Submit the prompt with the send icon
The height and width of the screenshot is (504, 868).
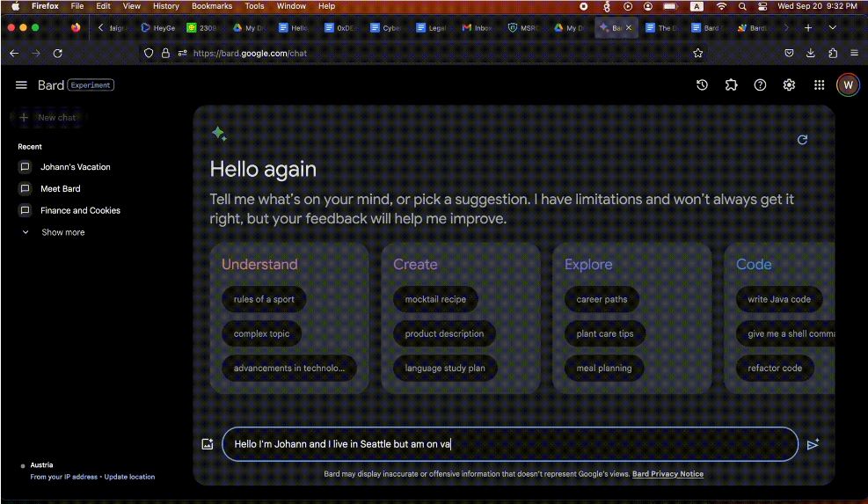(813, 444)
